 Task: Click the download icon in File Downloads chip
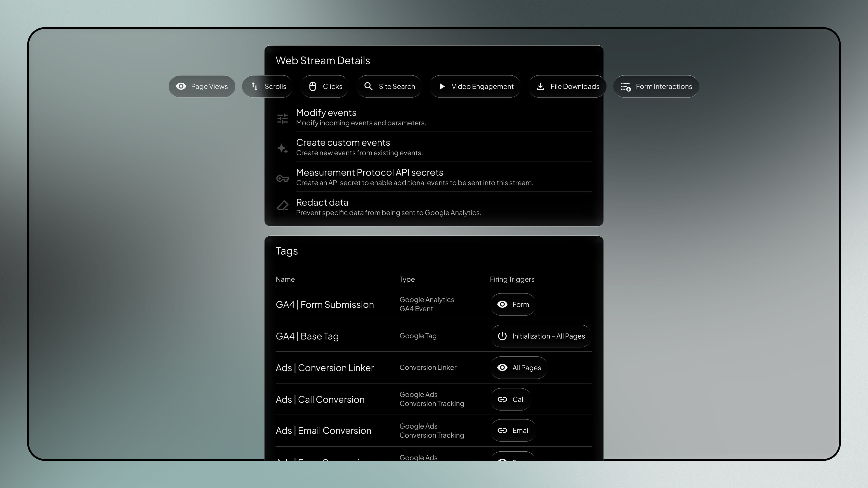tap(540, 87)
